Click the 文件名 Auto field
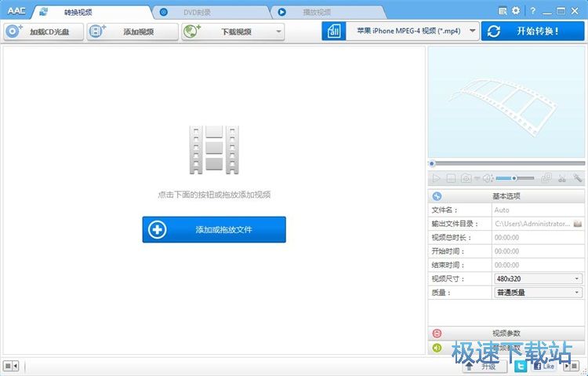The height and width of the screenshot is (376, 588). [x=538, y=210]
